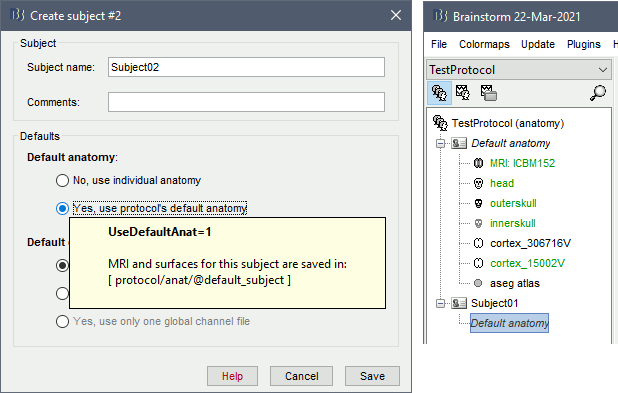Close the Create subject #2 dialog
This screenshot has width=618, height=393.
pos(396,15)
